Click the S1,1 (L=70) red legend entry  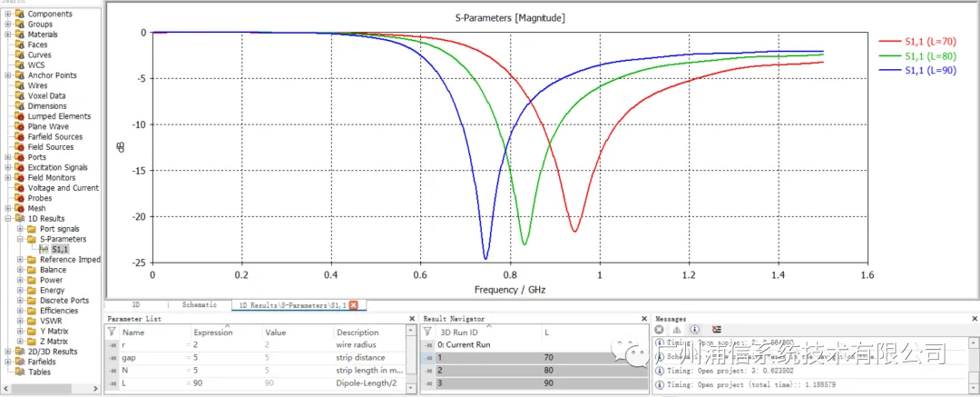point(926,41)
